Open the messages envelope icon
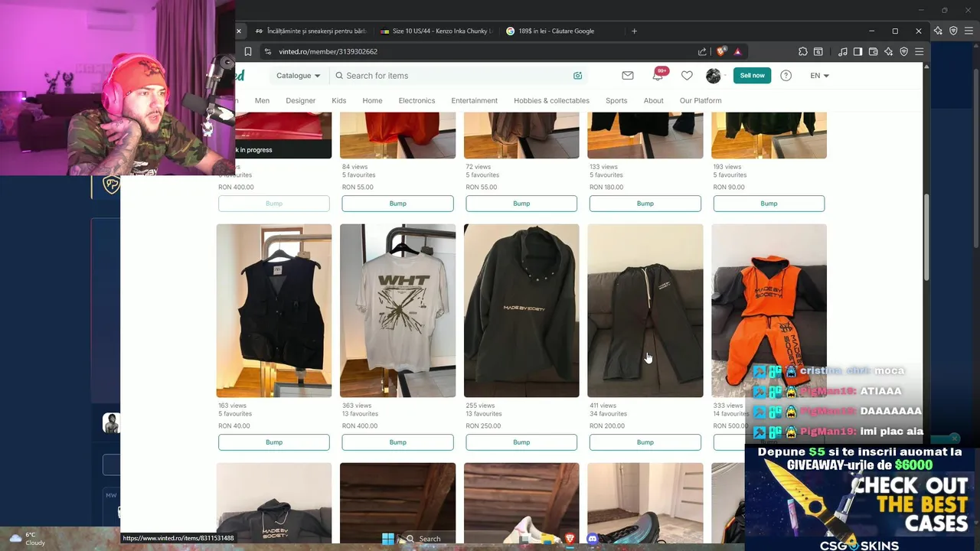The height and width of the screenshot is (551, 980). coord(628,76)
